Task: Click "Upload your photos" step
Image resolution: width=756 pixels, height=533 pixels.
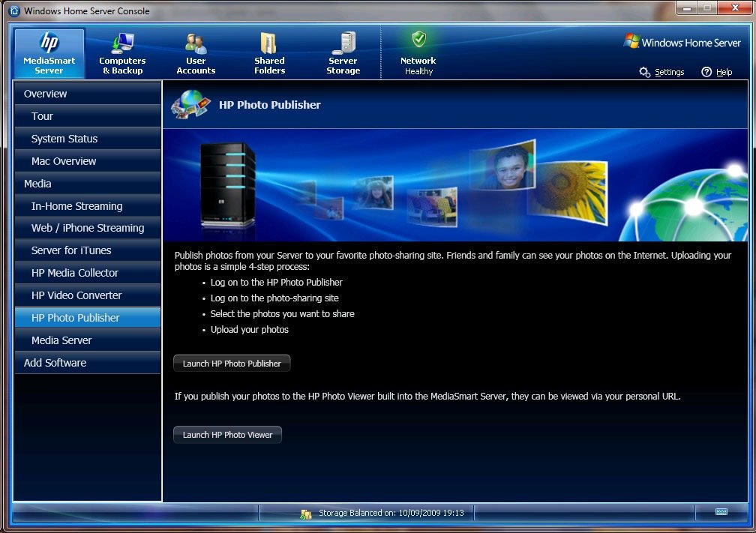Action: point(249,330)
